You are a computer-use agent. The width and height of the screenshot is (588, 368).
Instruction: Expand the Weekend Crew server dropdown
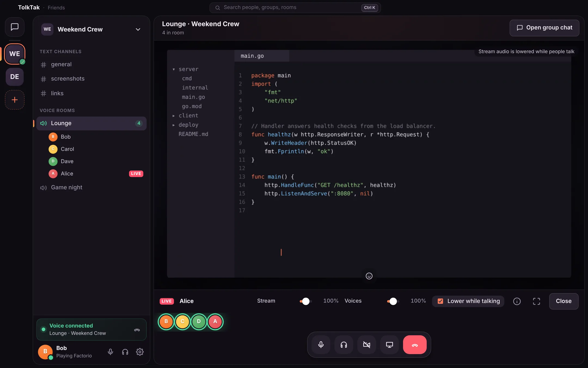(138, 29)
